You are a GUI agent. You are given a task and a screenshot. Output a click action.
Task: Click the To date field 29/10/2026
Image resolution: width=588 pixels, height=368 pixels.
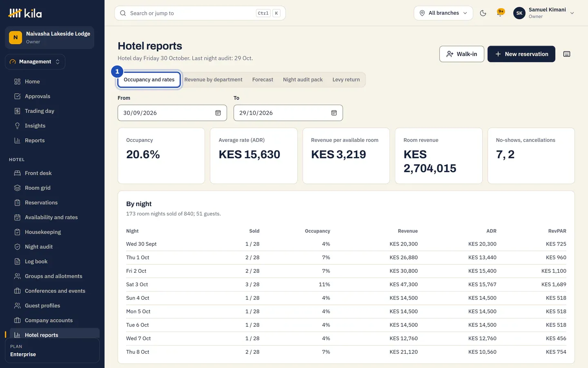click(288, 113)
